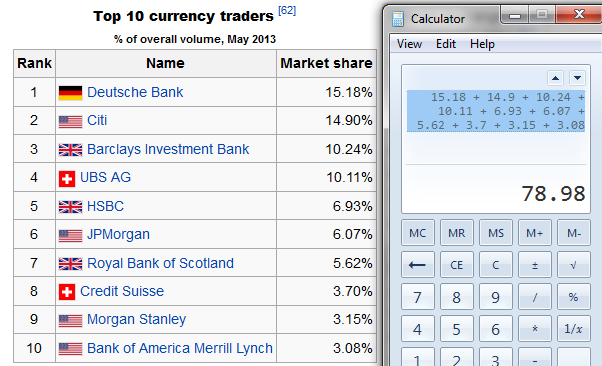602x366 pixels.
Task: Click the multiply asterisk button
Action: pos(534,329)
